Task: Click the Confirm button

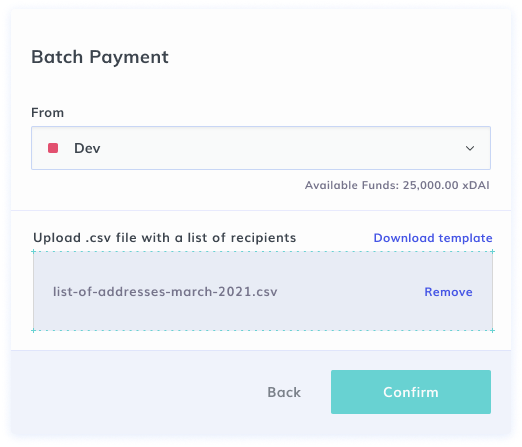Action: [411, 392]
